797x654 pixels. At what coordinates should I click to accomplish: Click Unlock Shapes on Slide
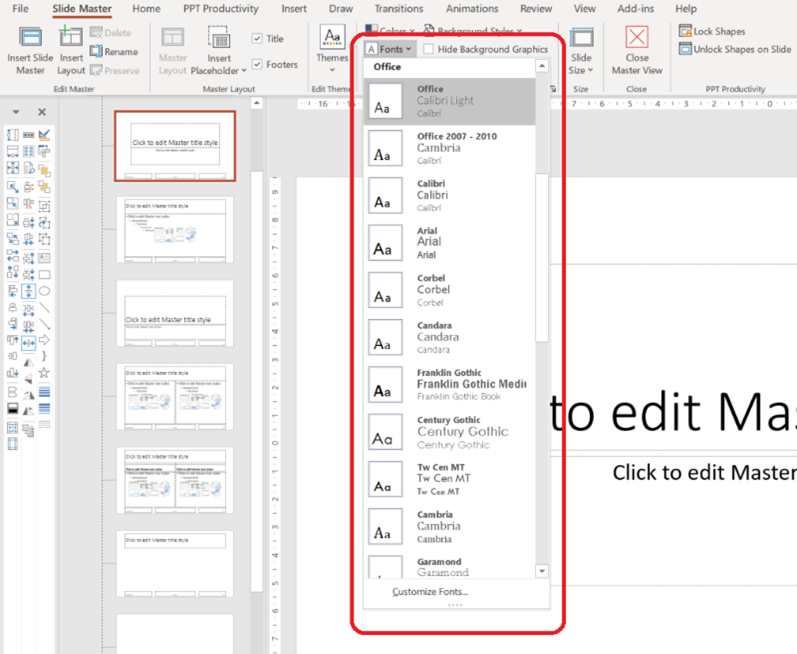click(x=735, y=49)
